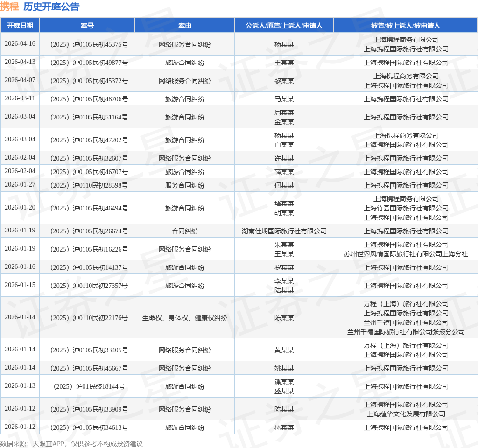Viewport: 478px width, 448px height.
Task: Select case number 沪0105民初34613号
Action: coord(89,427)
